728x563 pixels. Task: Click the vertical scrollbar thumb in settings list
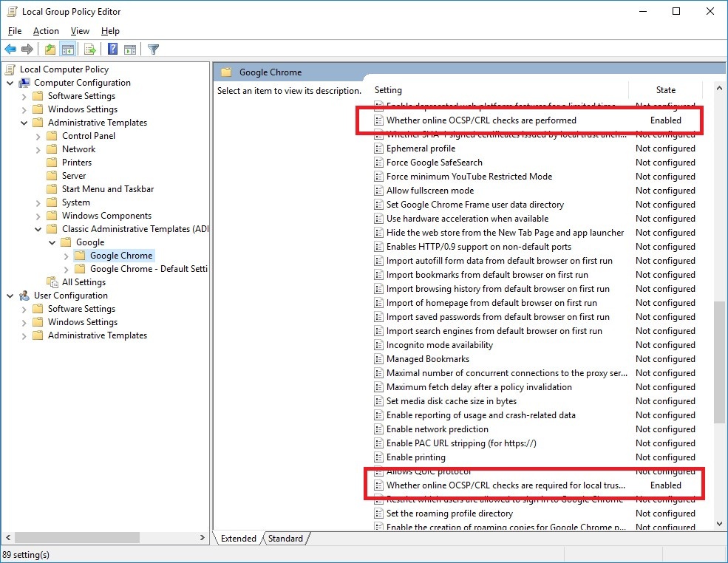719,362
